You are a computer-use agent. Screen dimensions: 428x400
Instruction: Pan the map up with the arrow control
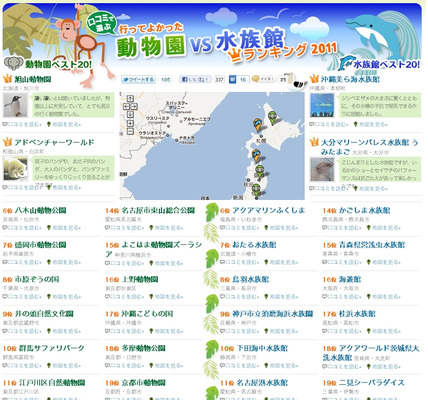point(130,98)
